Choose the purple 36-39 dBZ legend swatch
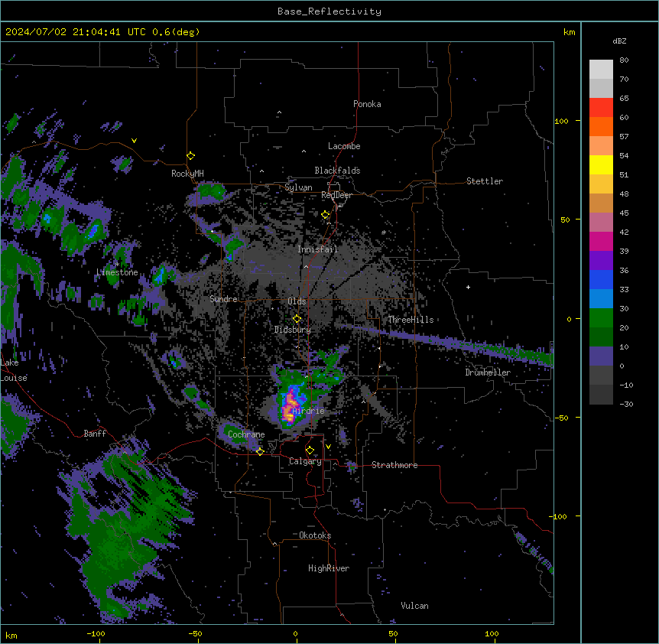Screen dimensions: 659x644 601,260
